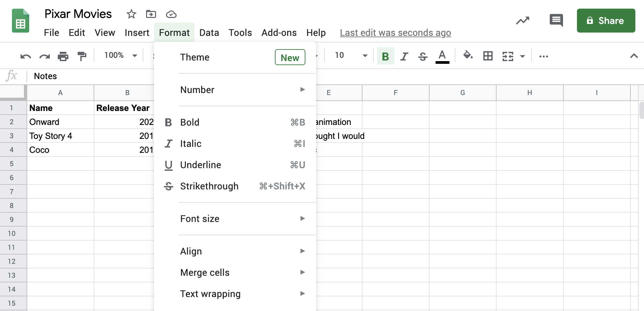Open the Print dialog icon
The width and height of the screenshot is (644, 311).
coord(63,55)
